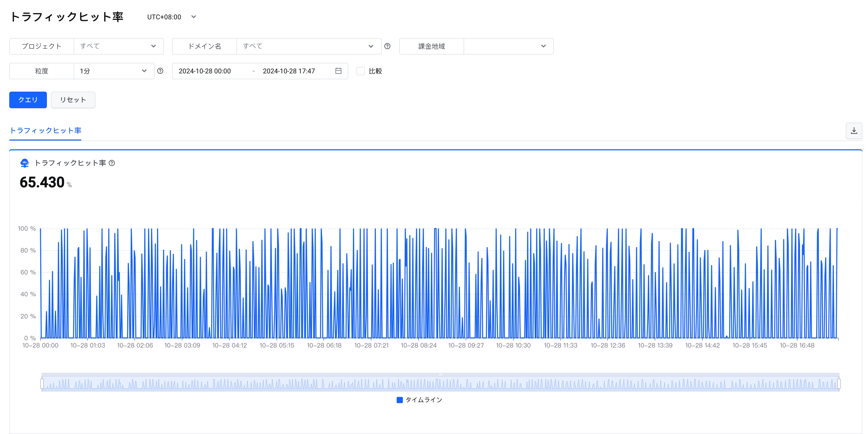The height and width of the screenshot is (434, 868).
Task: Click the download chart data icon
Action: 854,131
